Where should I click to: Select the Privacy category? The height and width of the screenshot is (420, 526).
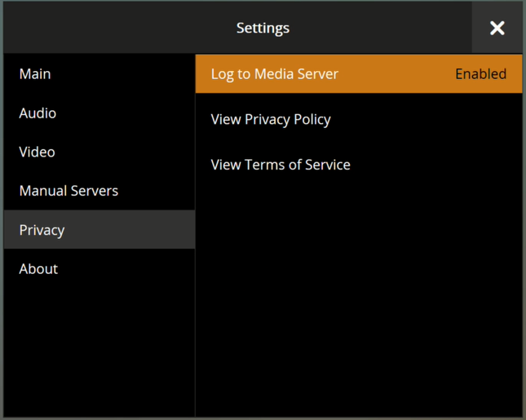[42, 230]
